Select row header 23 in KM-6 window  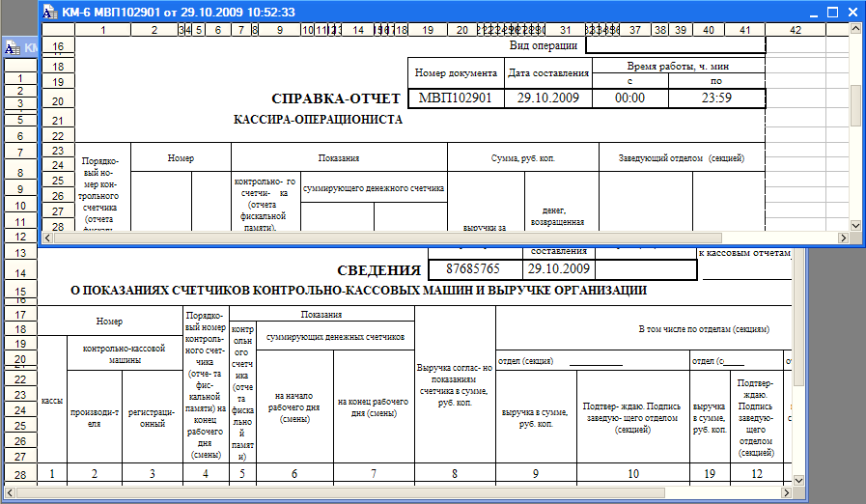click(58, 151)
